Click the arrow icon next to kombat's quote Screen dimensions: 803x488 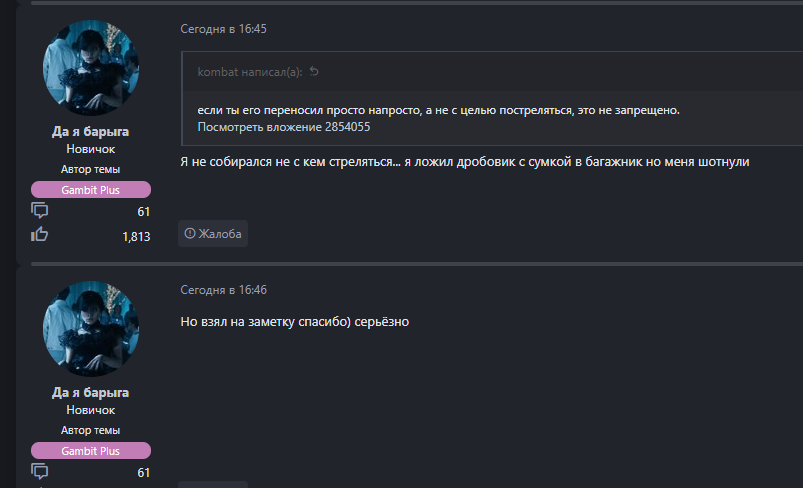[314, 71]
